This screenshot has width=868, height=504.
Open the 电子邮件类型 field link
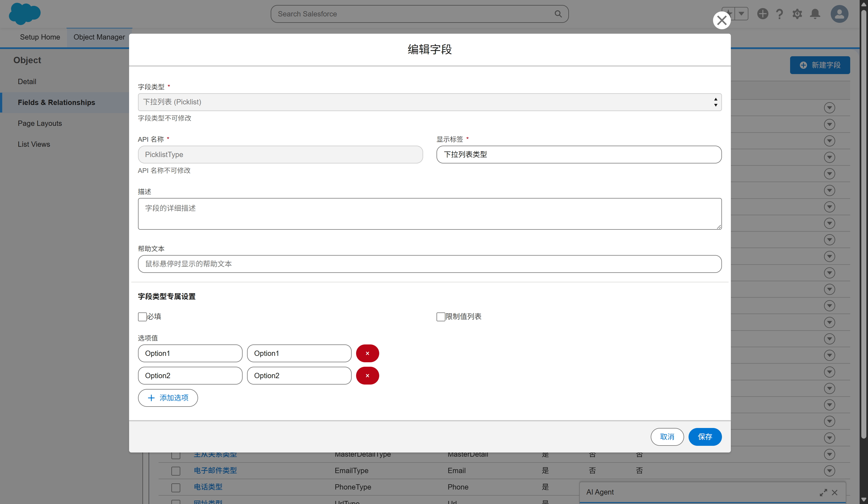pyautogui.click(x=215, y=471)
